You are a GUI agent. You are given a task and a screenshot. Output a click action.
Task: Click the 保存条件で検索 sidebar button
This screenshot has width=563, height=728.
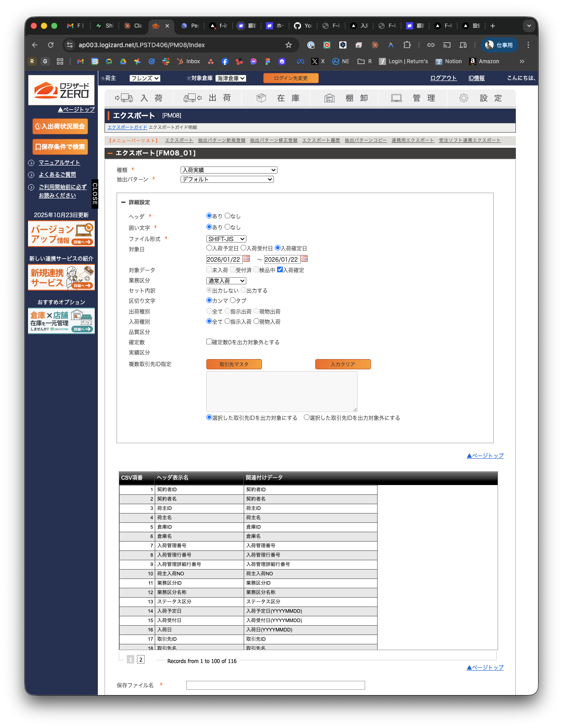pos(60,147)
